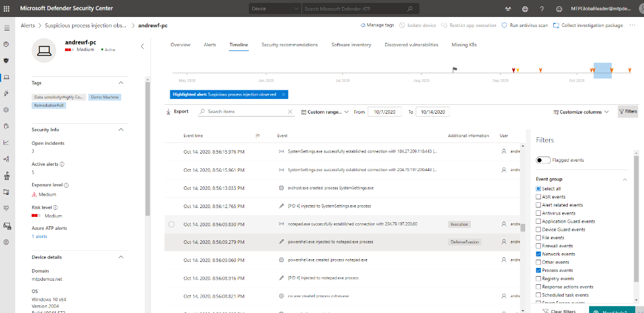Check the File events checkbox
The height and width of the screenshot is (313, 644).
pos(538,238)
